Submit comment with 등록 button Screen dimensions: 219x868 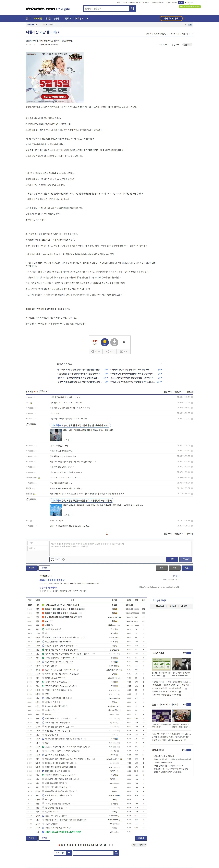point(172,559)
